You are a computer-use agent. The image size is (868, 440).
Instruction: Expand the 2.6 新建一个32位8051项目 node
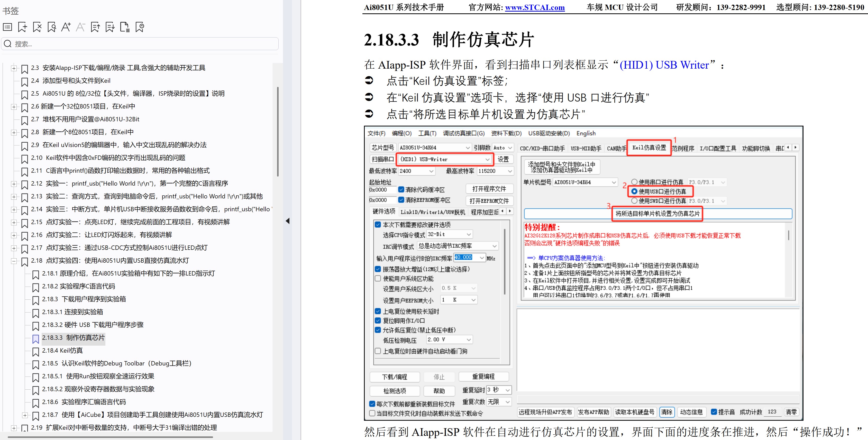pyautogui.click(x=14, y=106)
